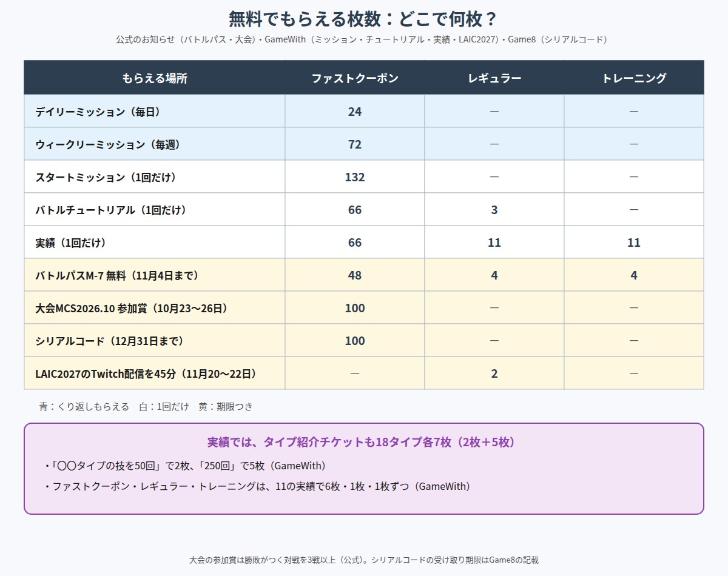Select the シリアルコード(12月31日まで) row label

click(x=110, y=341)
